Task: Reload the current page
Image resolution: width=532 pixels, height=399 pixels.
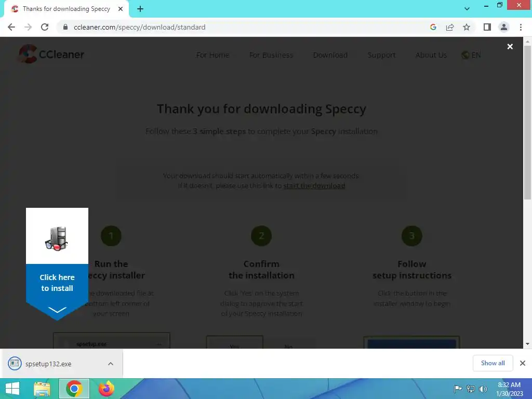Action: 45,27
